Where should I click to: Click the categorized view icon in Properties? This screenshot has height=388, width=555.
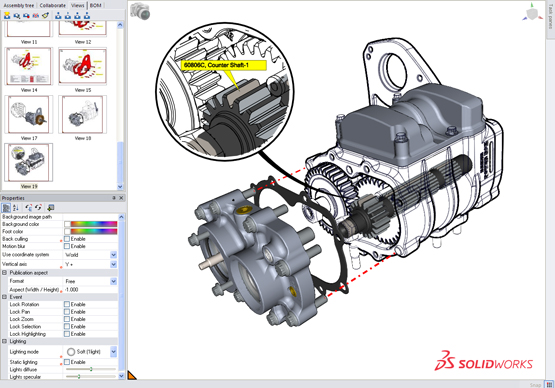coord(6,208)
